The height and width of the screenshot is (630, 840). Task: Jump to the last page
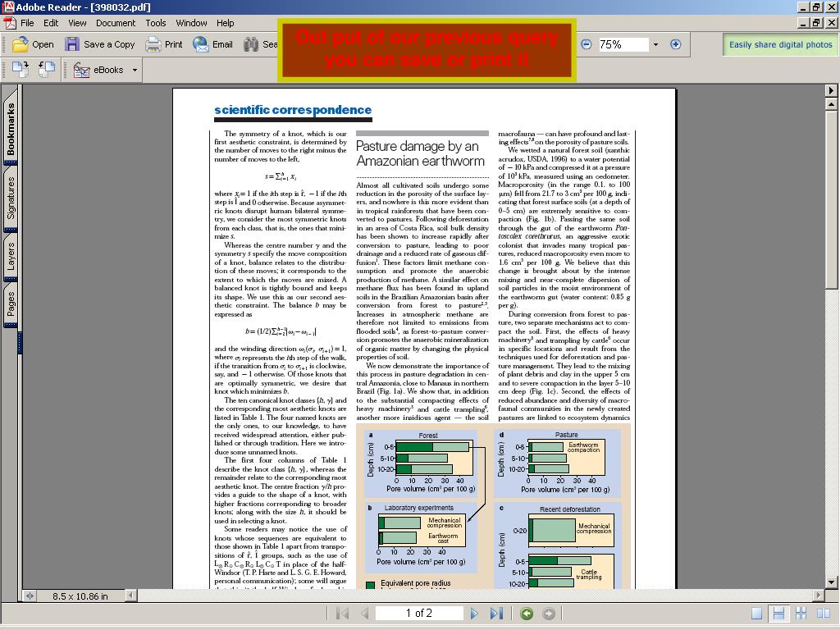496,614
